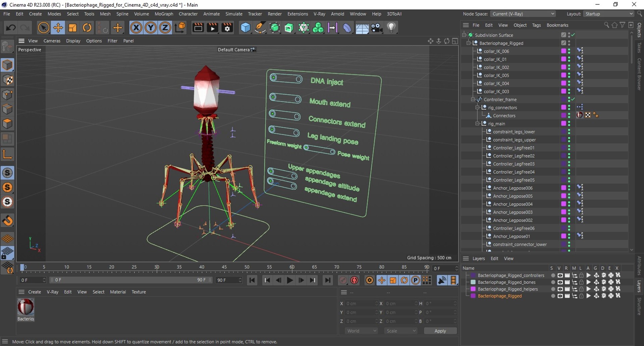Toggle X axis lock
This screenshot has width=644, height=346.
coord(136,27)
